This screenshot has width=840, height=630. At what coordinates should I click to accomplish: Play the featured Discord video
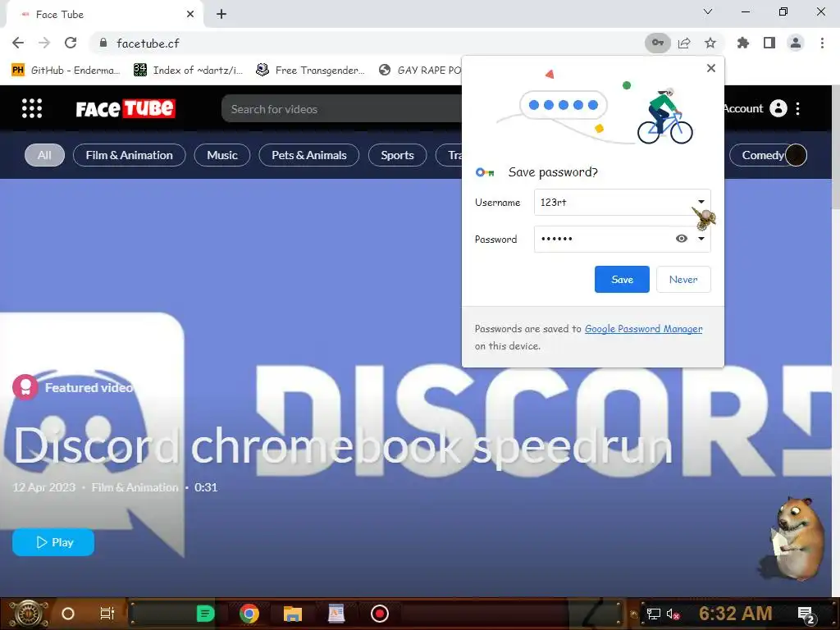click(53, 542)
